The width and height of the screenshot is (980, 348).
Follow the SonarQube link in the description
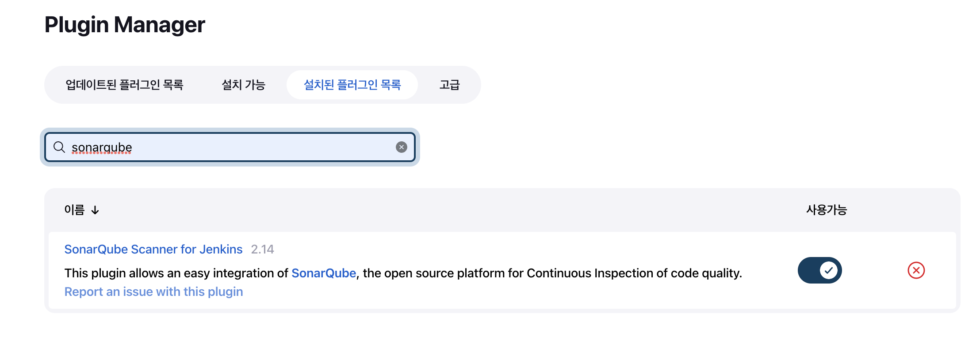coord(324,273)
